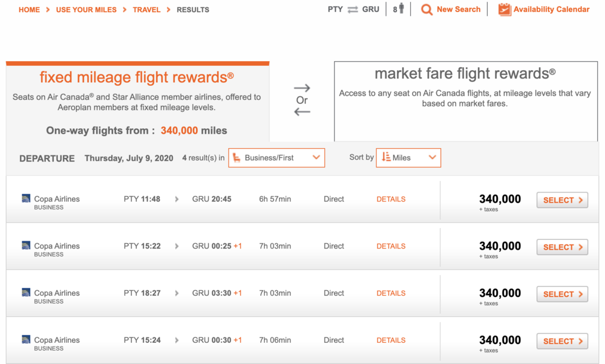605x364 pixels.
Task: Expand the Sort by Miles dropdown
Action: click(408, 158)
